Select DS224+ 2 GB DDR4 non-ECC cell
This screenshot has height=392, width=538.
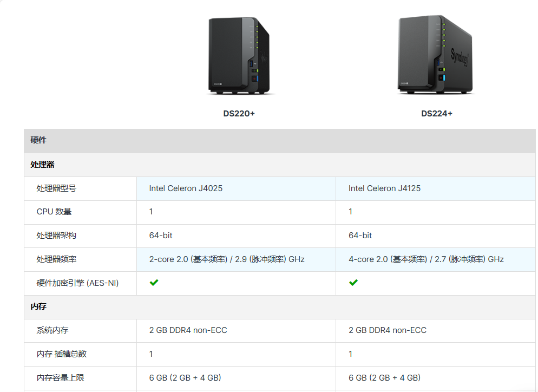click(x=435, y=331)
